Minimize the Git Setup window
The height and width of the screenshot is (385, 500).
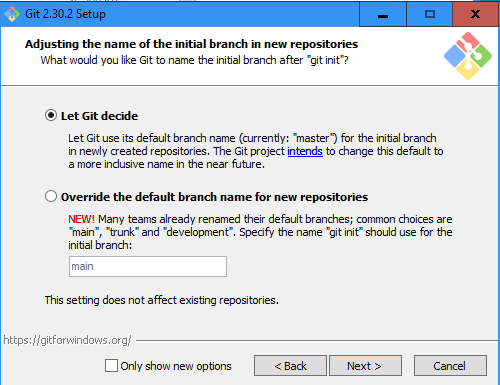coord(383,14)
